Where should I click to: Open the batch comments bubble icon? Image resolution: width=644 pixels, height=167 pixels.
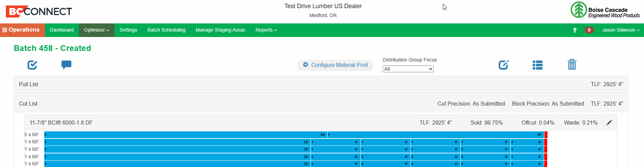(x=66, y=65)
